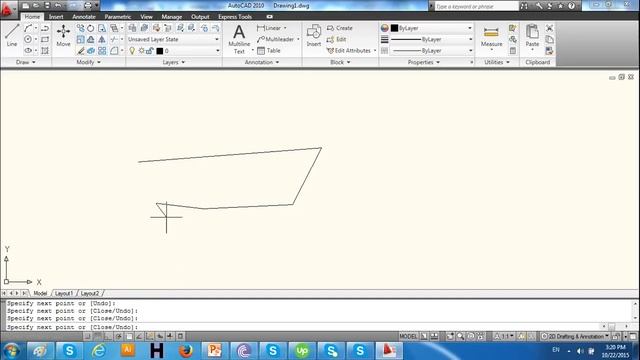640x360 pixels.
Task: Click the Cut clipboard icon
Action: click(x=549, y=28)
